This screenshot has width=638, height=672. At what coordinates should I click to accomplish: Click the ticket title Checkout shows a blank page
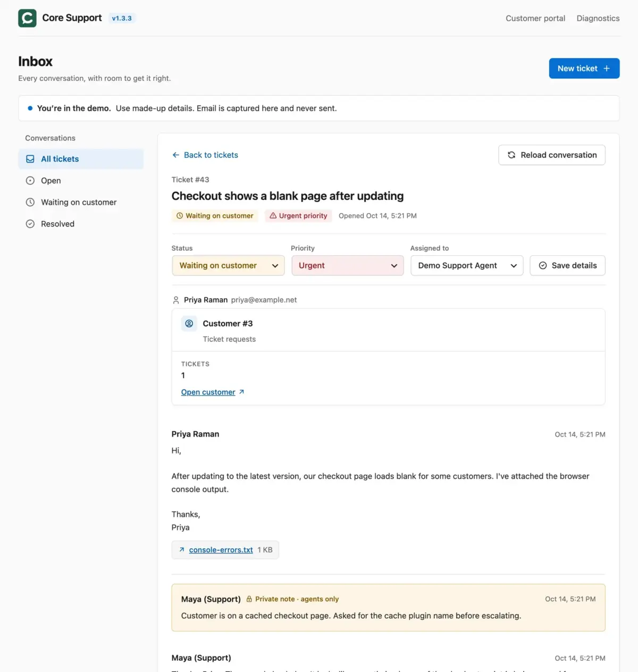(x=288, y=196)
